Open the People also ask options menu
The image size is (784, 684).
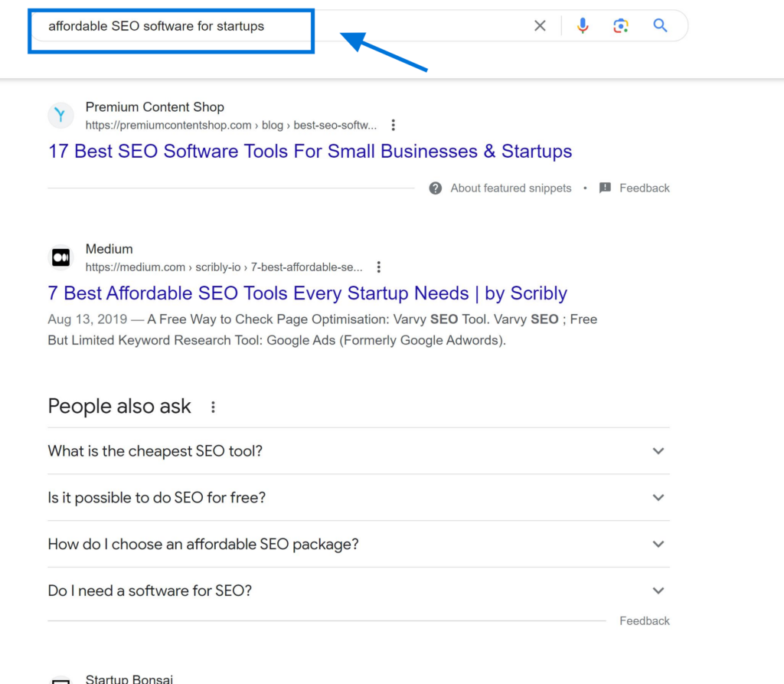[213, 407]
